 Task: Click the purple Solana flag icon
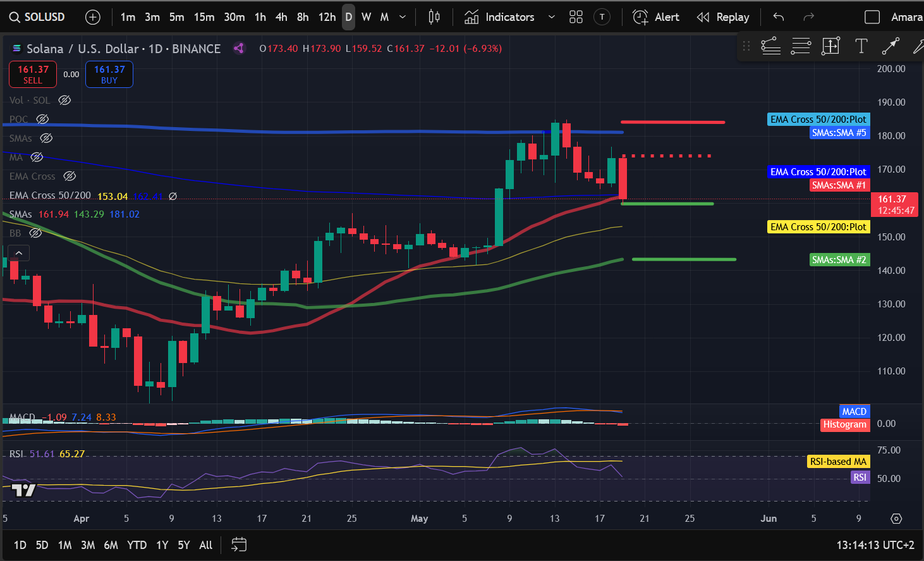point(239,48)
